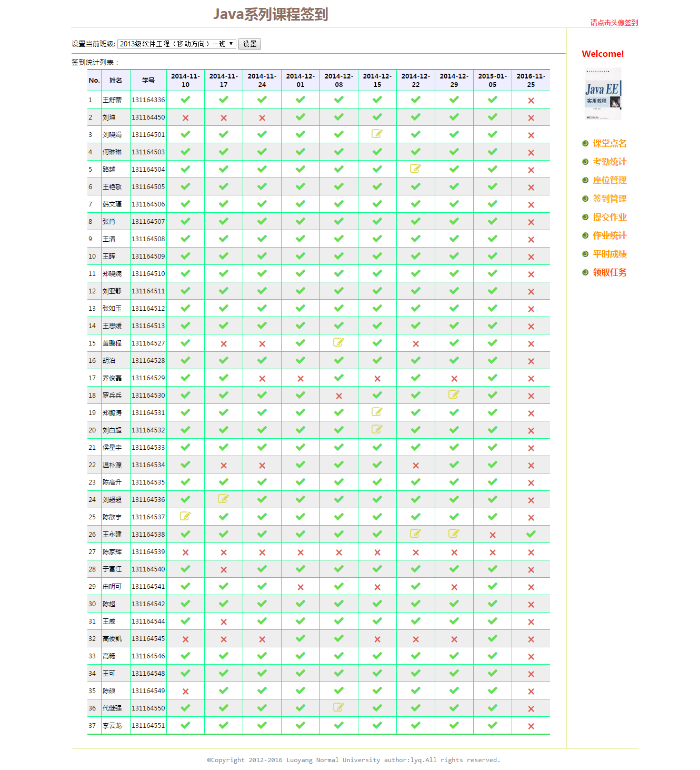Click edit icon for 131164504 on 2014-12-22
Screen dimensions: 700x770
coord(415,169)
